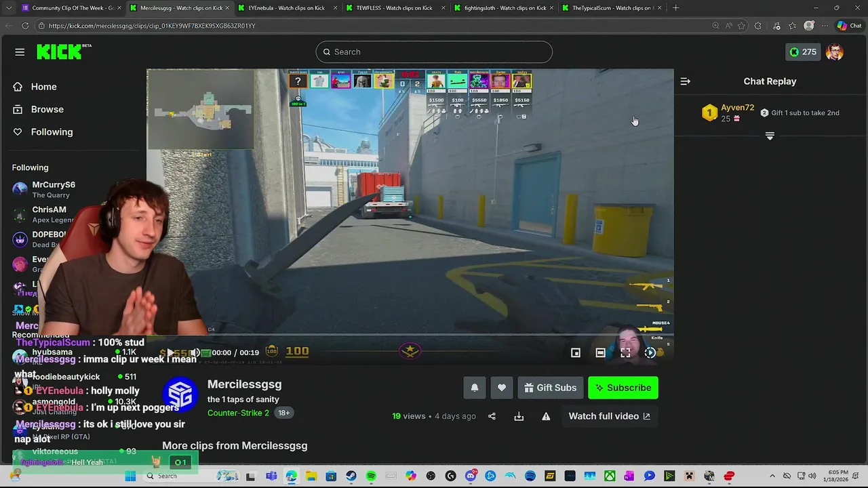
Task: Open a new browser tab
Action: pos(676,8)
